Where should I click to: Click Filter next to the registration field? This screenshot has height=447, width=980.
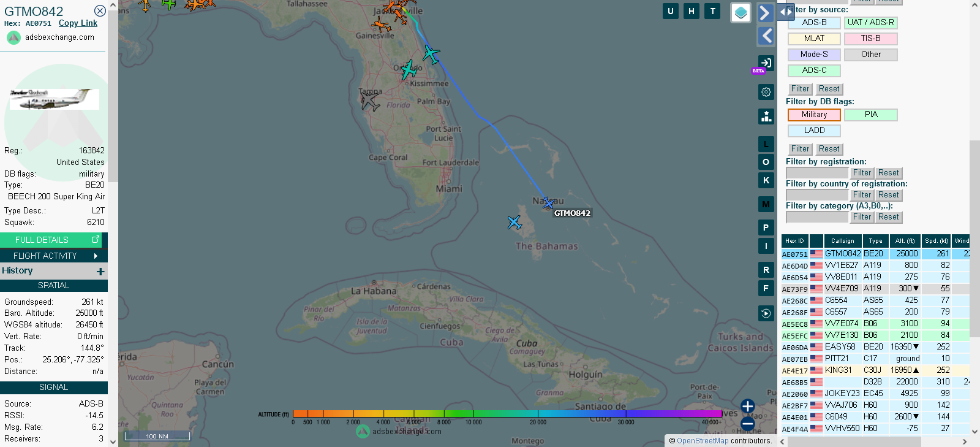point(862,173)
